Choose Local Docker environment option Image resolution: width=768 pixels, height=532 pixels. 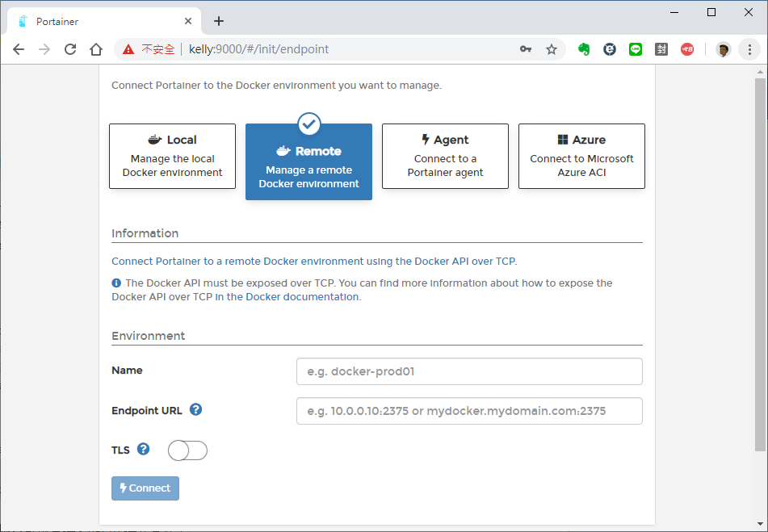[172, 156]
